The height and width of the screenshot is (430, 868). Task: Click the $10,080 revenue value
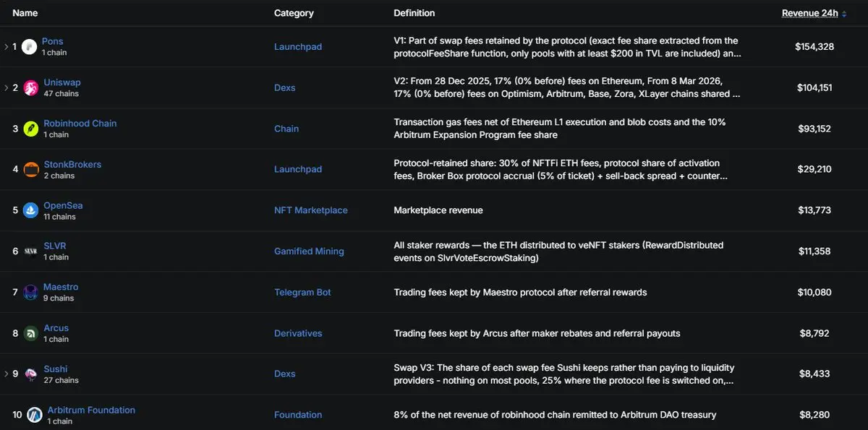[814, 293]
